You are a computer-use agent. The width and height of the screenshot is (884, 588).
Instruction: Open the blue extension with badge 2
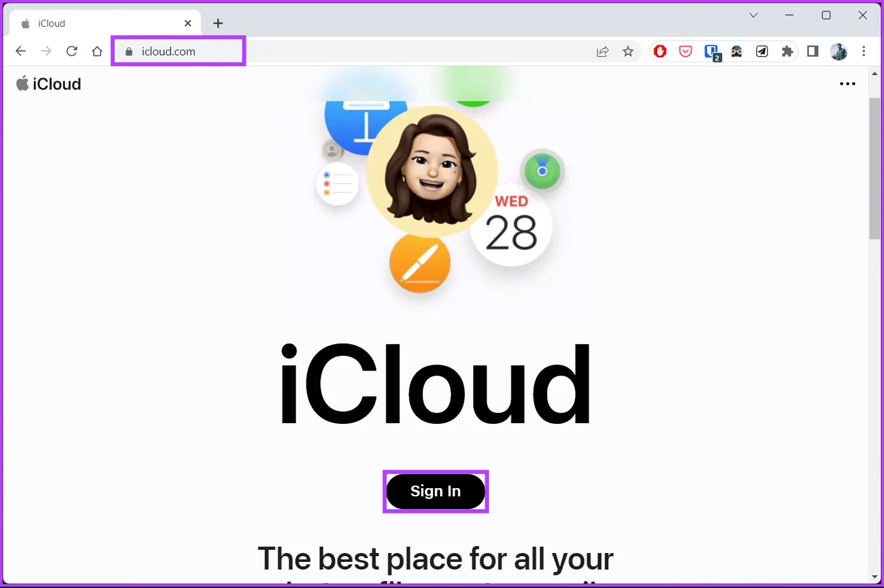(712, 52)
